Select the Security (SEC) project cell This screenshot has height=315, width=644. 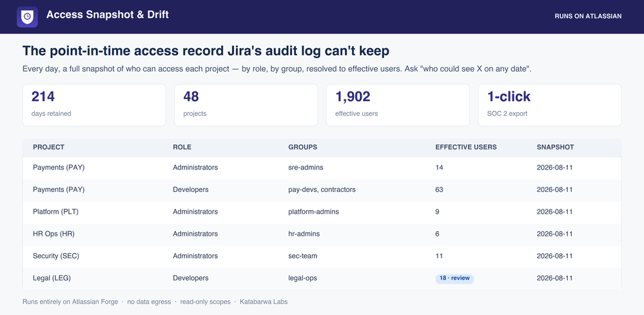point(56,256)
